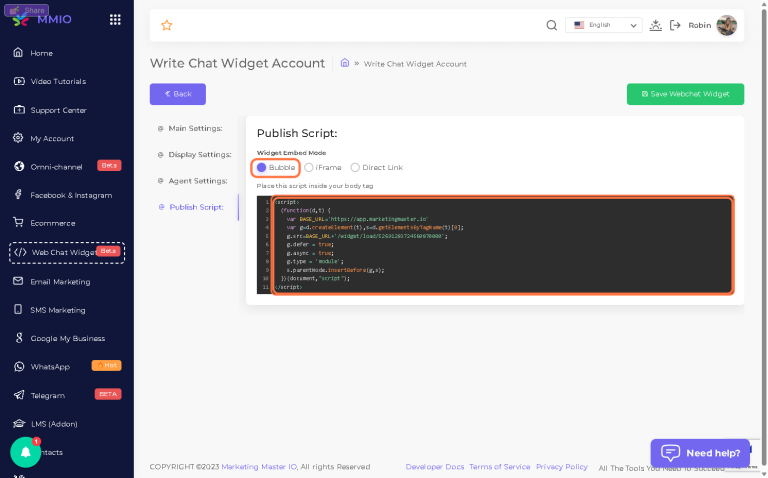This screenshot has height=478, width=768.
Task: Open SMS Marketing menu item
Action: pos(58,310)
